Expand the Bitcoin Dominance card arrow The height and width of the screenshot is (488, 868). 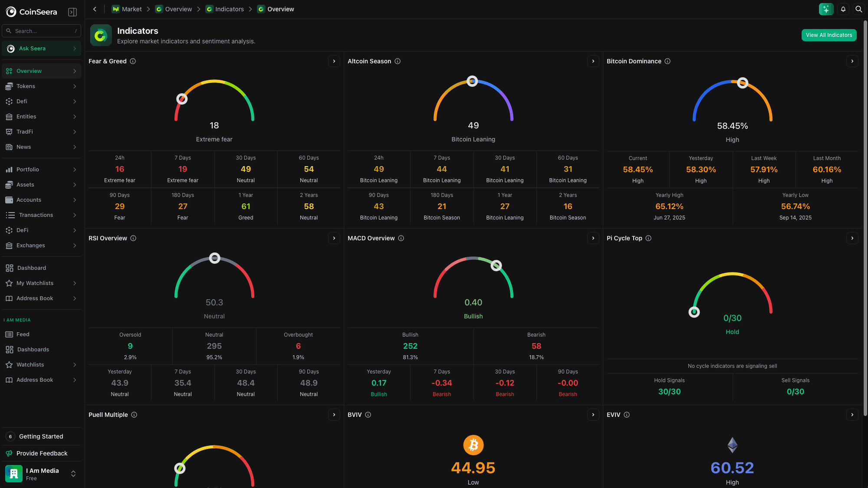[852, 61]
